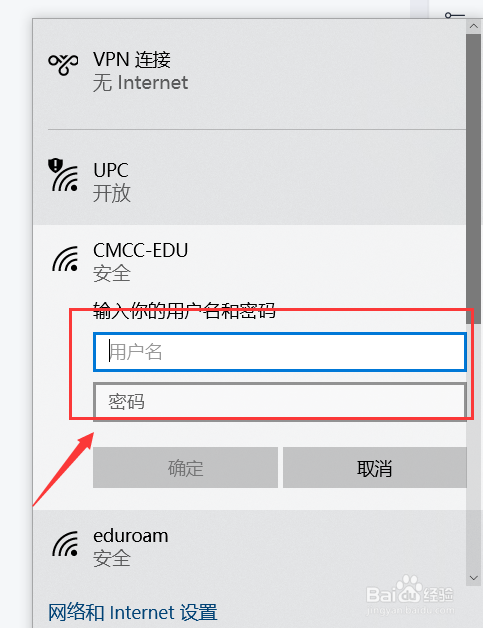483x628 pixels.
Task: Click the CMCC-EDU Wi-Fi signal icon
Action: tap(65, 259)
